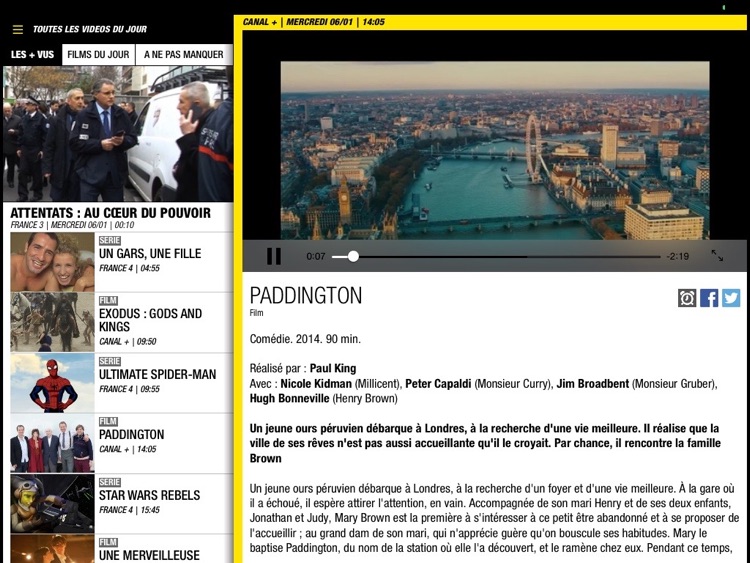Share Paddington on Facebook

709,298
